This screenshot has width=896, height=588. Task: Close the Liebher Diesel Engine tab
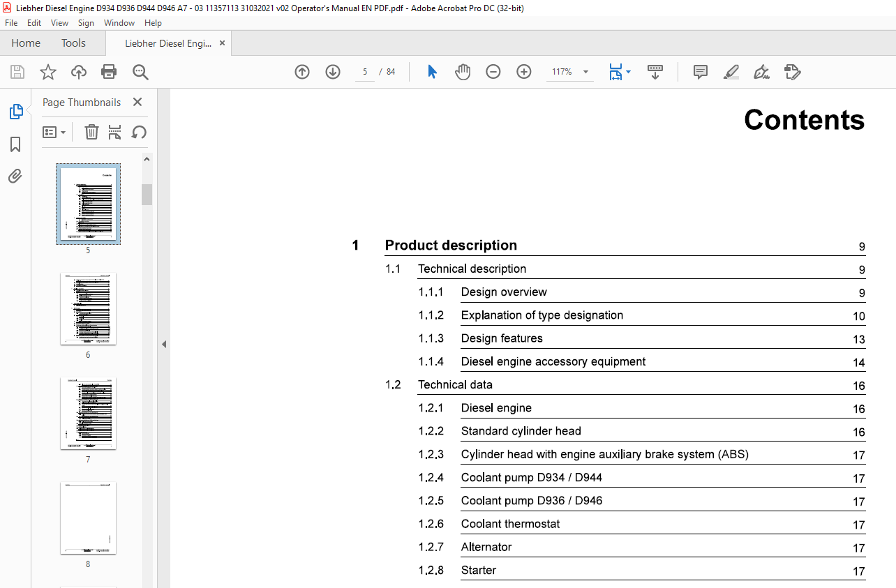tap(223, 43)
